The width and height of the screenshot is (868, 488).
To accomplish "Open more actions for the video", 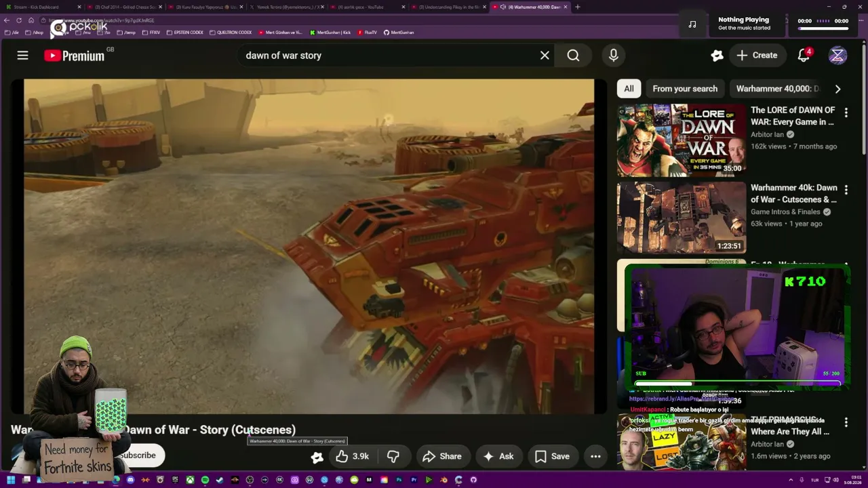I will pos(595,456).
